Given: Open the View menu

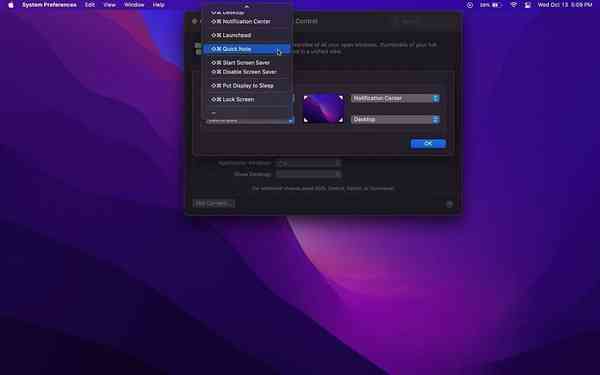Looking at the screenshot, I should [109, 5].
